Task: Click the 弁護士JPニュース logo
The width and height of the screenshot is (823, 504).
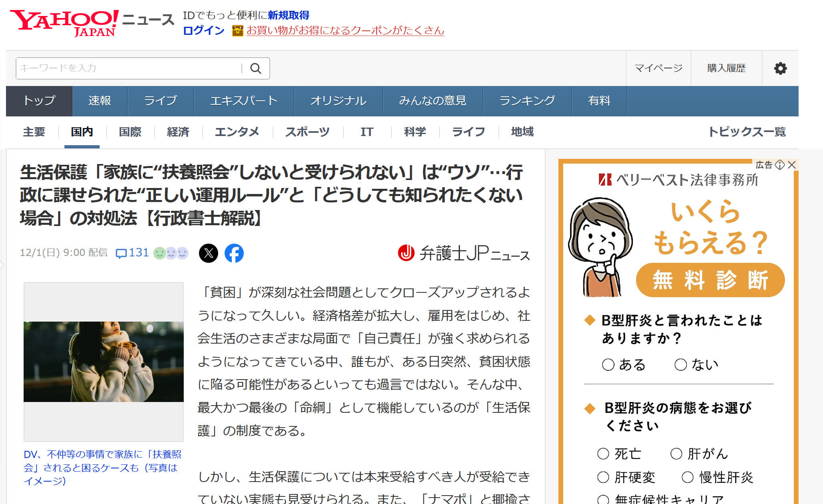Action: point(464,253)
